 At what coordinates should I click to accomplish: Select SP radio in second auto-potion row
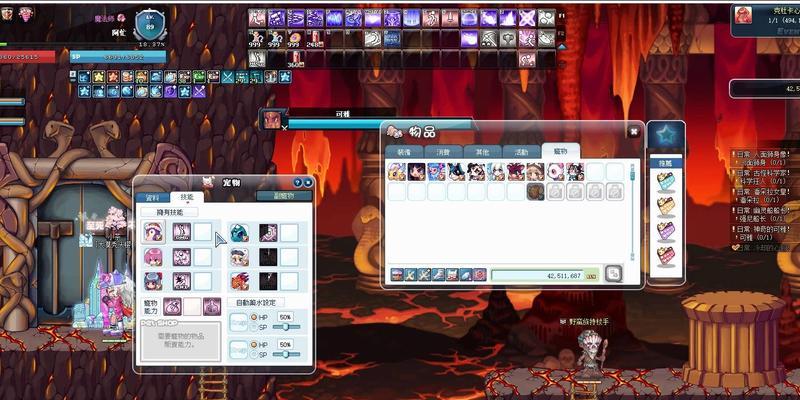point(253,355)
